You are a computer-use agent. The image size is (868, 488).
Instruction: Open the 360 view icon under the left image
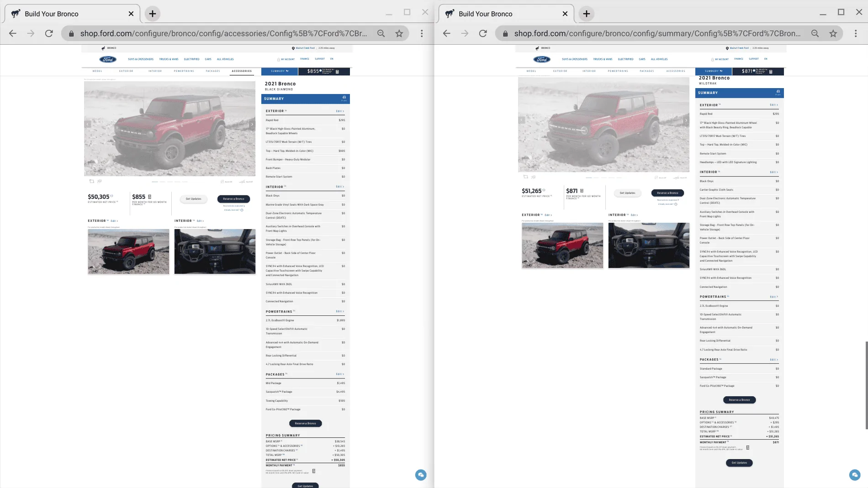(100, 181)
